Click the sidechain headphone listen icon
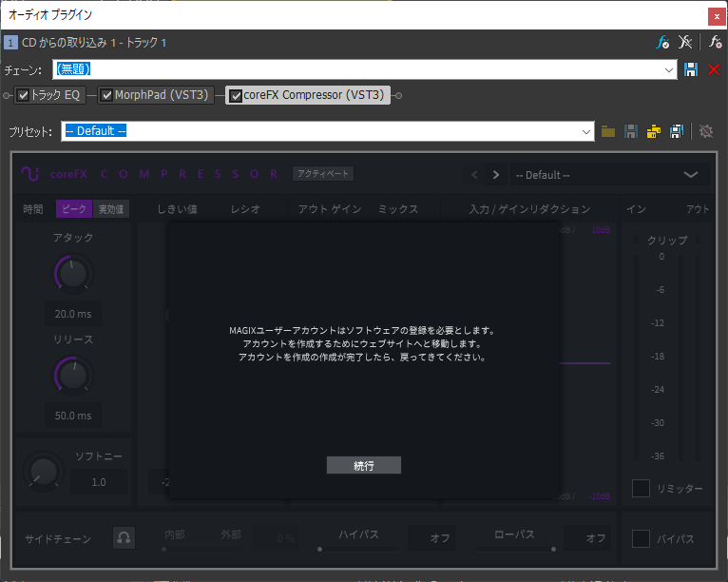 [x=124, y=538]
